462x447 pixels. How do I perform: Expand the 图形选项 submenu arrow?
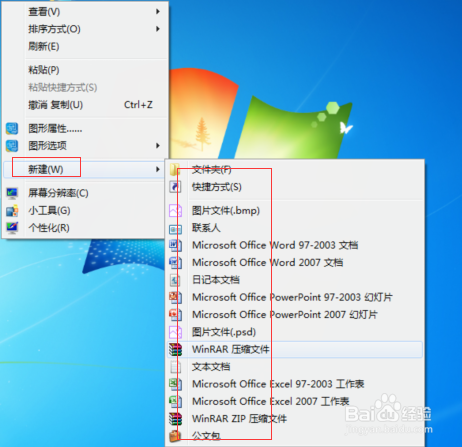pos(158,146)
